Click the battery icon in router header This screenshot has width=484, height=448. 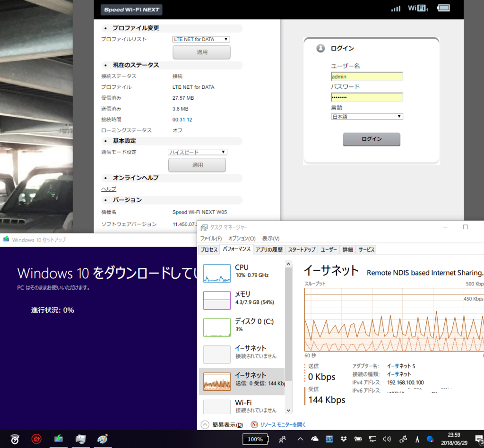pos(443,8)
